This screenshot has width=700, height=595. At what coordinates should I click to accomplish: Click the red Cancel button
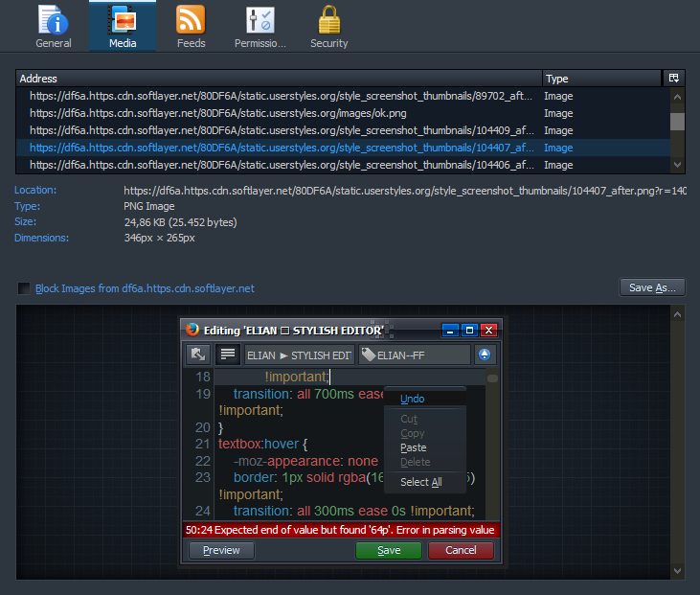461,550
